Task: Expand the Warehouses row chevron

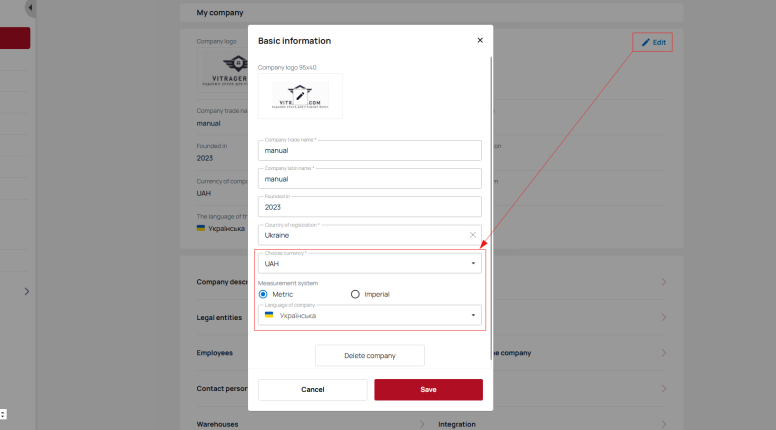Action: pyautogui.click(x=422, y=424)
